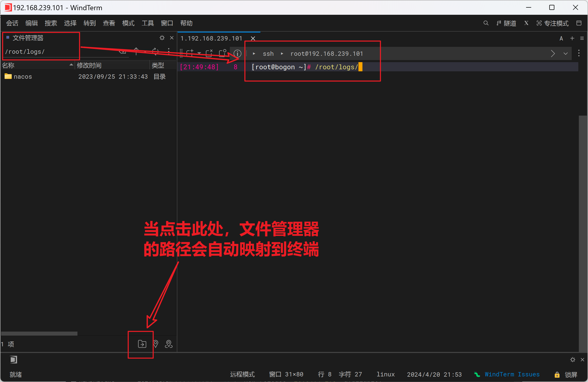Viewport: 588px width, 382px height.
Task: Click the location pin icon in file manager
Action: pyautogui.click(x=156, y=344)
